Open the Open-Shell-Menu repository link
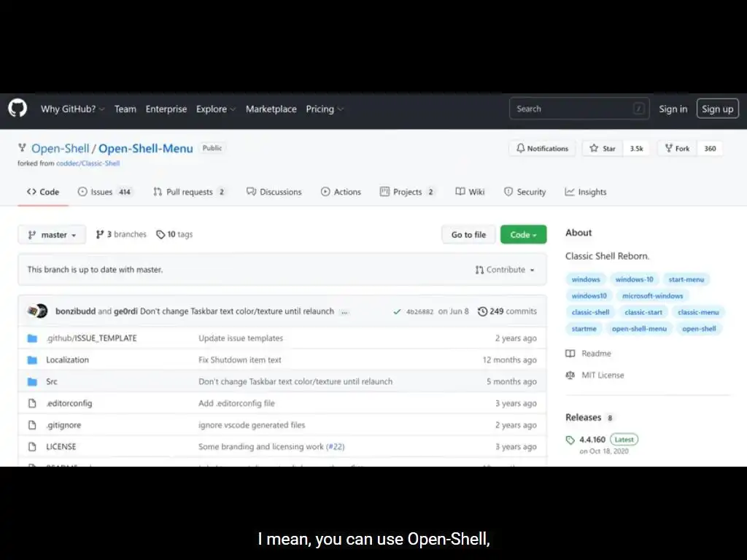Viewport: 747px width, 560px height. 146,149
